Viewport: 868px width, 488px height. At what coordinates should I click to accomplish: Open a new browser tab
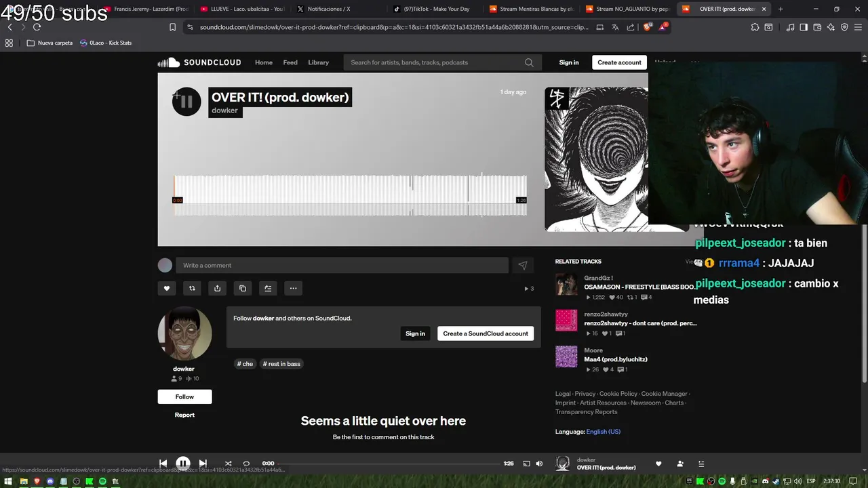(781, 9)
